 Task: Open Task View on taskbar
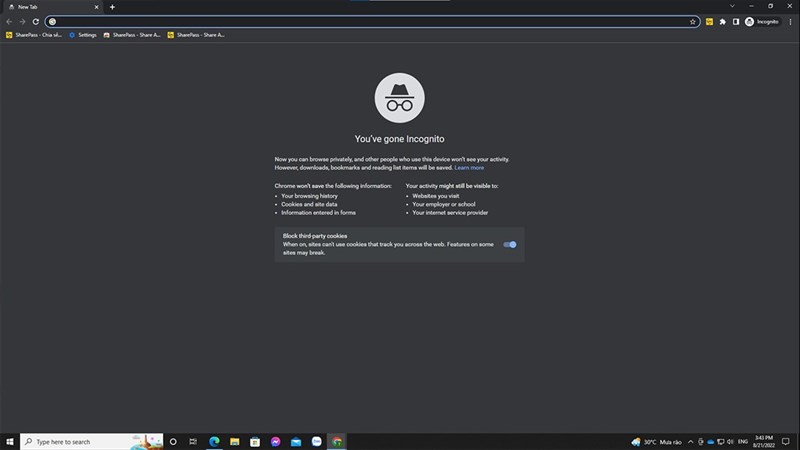point(193,442)
